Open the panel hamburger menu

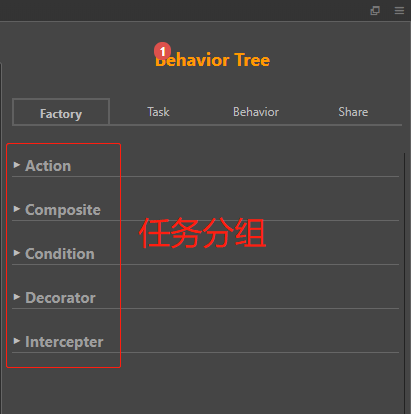(x=399, y=11)
